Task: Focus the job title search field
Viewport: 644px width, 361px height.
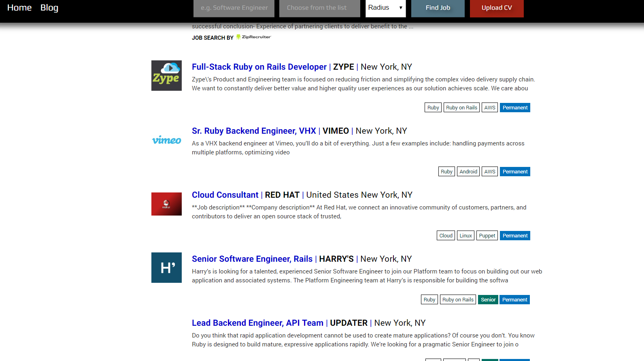Action: point(234,8)
